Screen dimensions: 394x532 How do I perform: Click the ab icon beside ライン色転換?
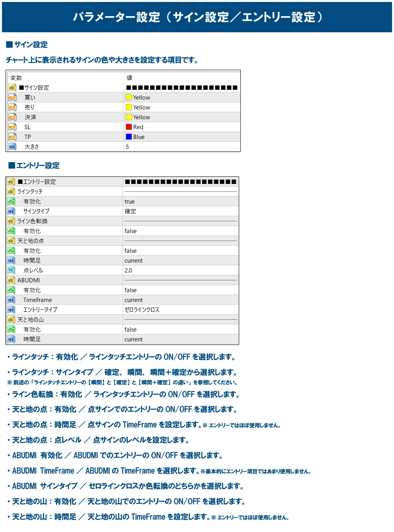(11, 221)
